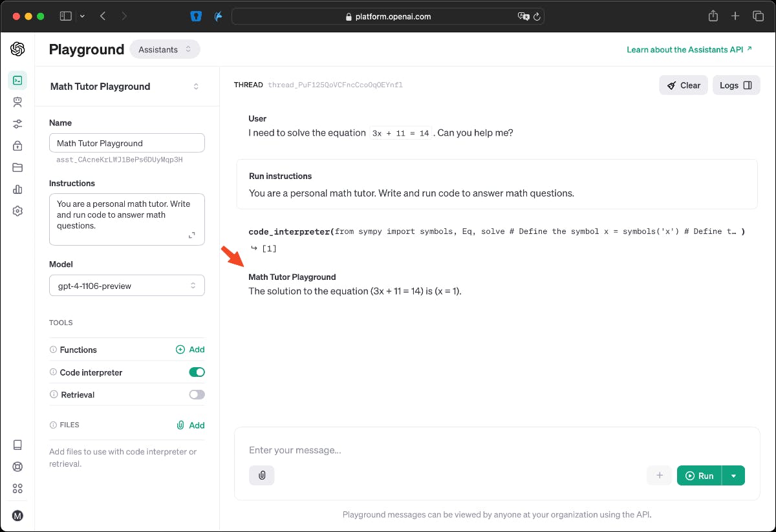
Task: Open the Fine-tuning sliders sidebar icon
Action: point(17,124)
